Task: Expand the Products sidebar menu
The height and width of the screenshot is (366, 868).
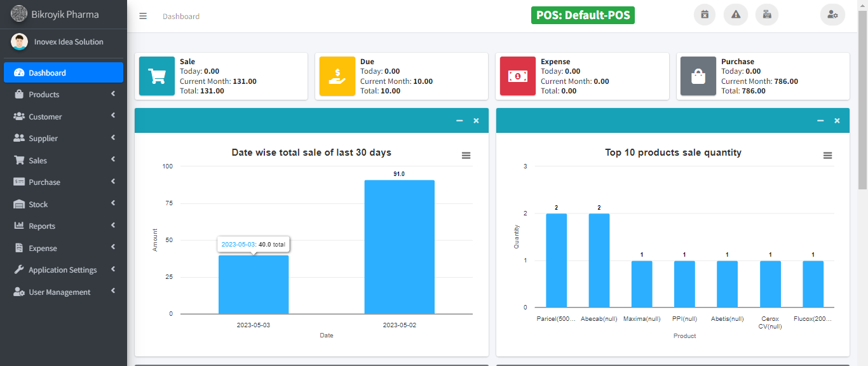Action: click(64, 95)
